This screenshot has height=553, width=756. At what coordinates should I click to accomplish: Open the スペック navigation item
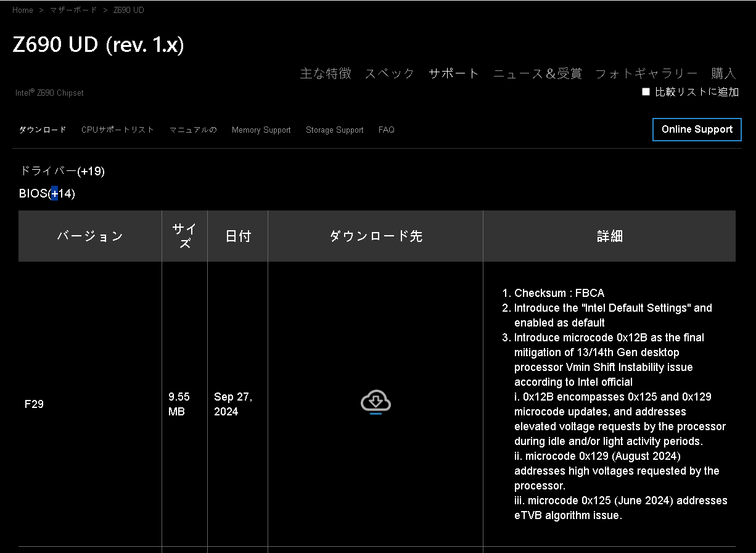(389, 73)
